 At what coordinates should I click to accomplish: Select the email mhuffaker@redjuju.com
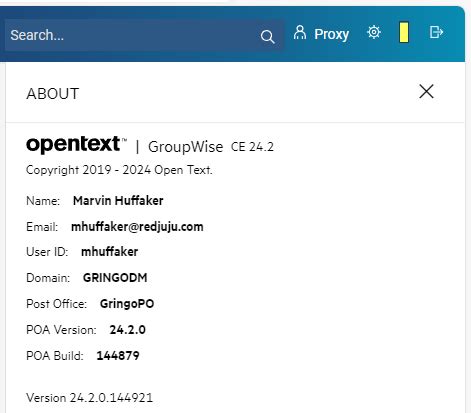[137, 227]
